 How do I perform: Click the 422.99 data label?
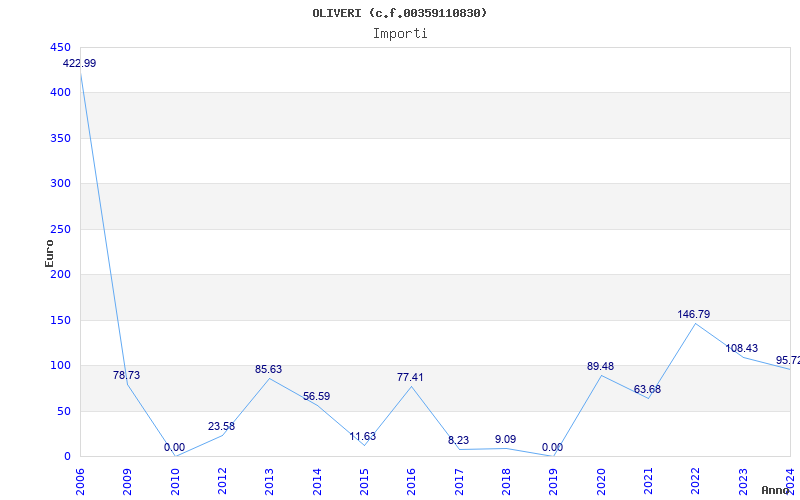pos(79,63)
